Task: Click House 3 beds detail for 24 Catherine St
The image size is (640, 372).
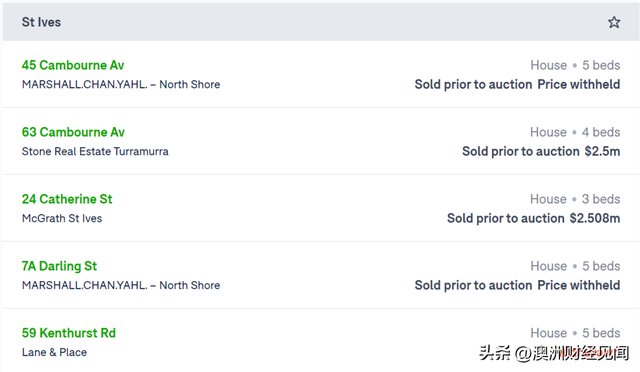Action: click(x=575, y=199)
